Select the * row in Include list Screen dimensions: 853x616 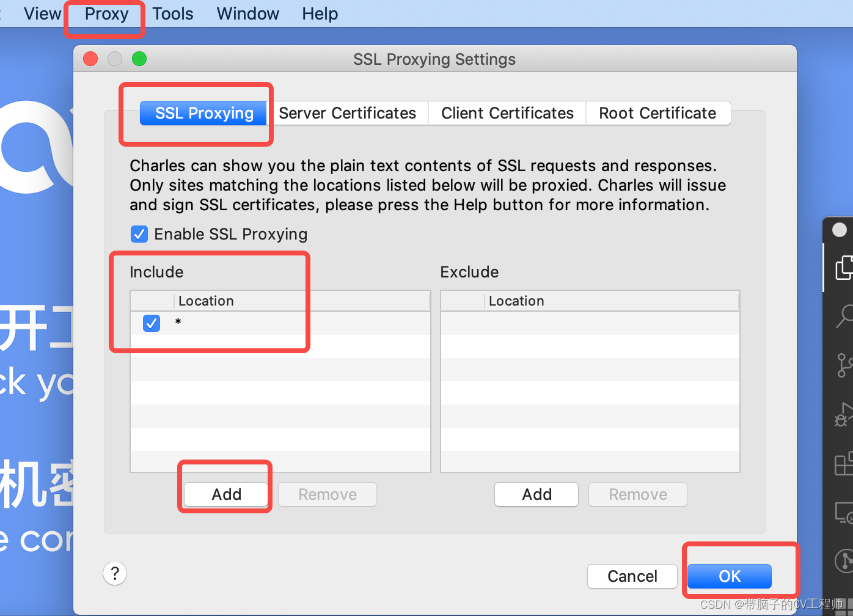[x=280, y=323]
